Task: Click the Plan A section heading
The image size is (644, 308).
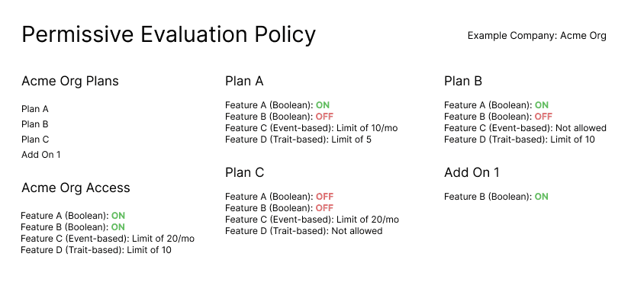Action: click(244, 82)
